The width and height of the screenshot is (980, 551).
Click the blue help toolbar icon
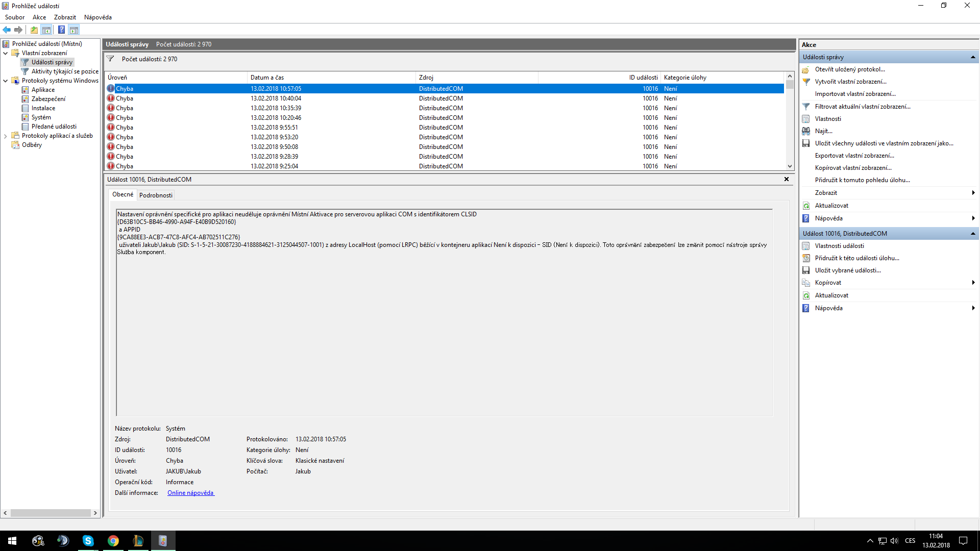pos(61,30)
